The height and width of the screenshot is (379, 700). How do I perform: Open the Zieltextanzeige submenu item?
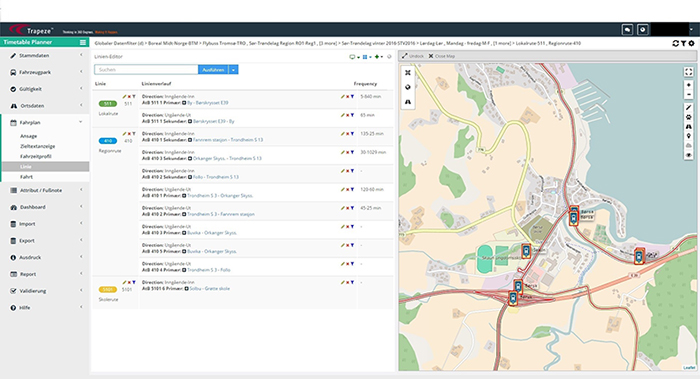click(x=38, y=146)
